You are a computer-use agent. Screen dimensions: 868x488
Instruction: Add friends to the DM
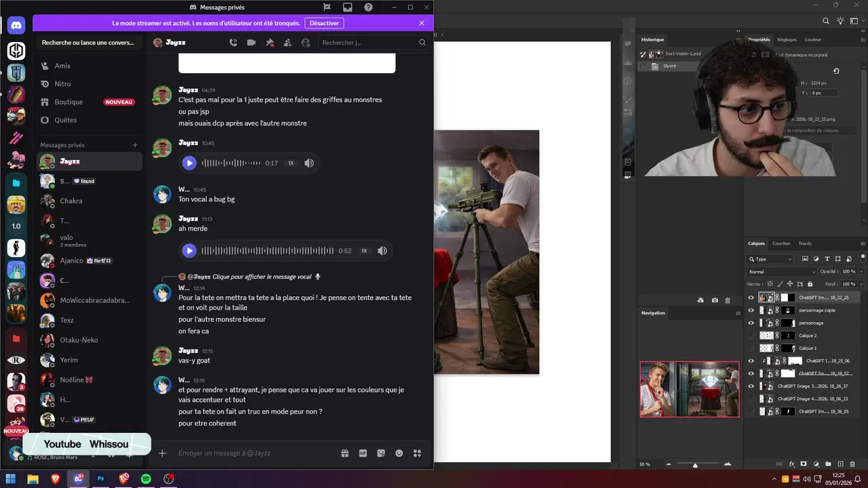point(288,43)
